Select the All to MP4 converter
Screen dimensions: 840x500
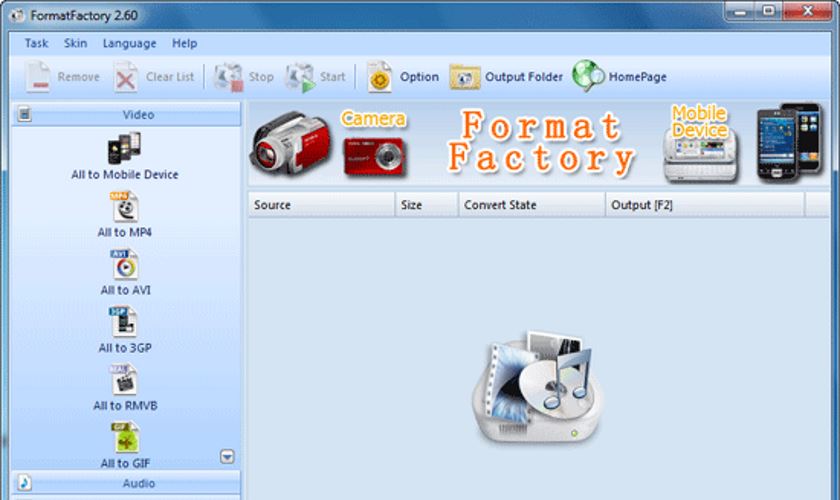tap(124, 208)
